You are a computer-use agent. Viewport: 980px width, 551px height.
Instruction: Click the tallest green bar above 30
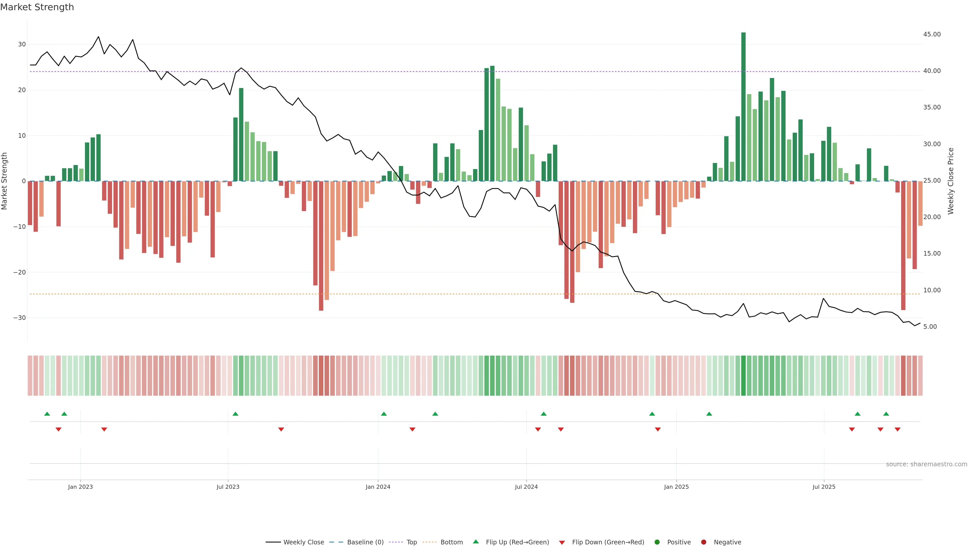(743, 106)
